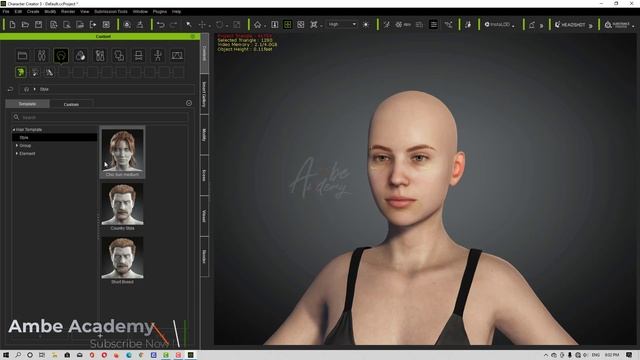
Task: Select the Beard sub-category icon
Action: click(49, 73)
